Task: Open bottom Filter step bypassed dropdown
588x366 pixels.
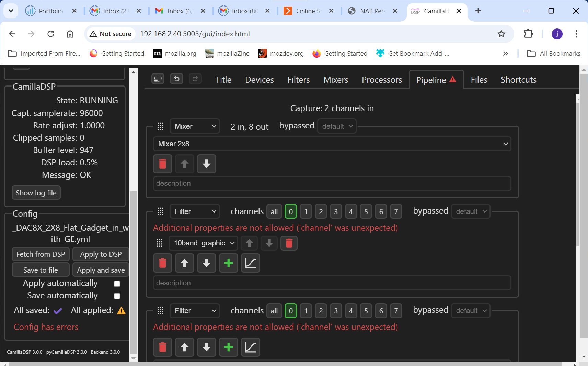Action: (x=471, y=311)
